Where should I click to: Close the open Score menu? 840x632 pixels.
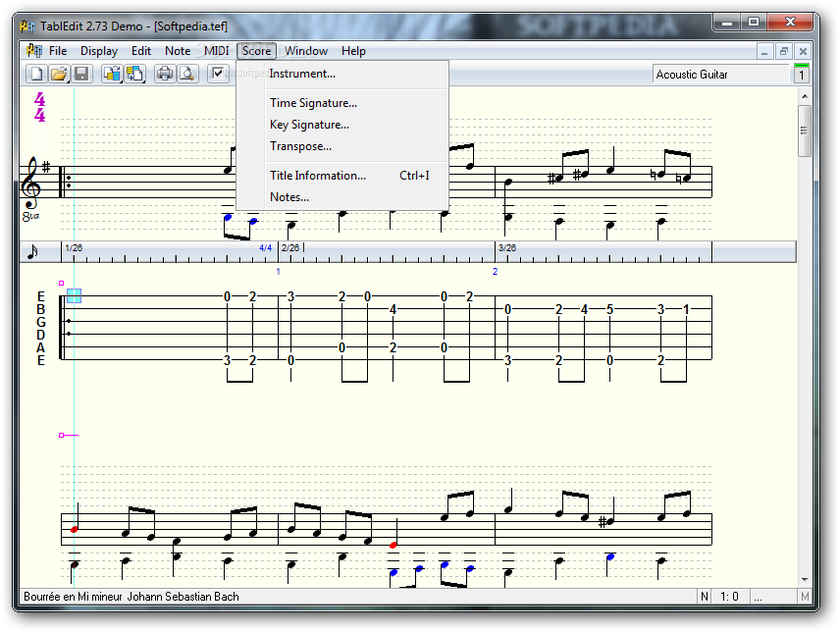coord(256,51)
